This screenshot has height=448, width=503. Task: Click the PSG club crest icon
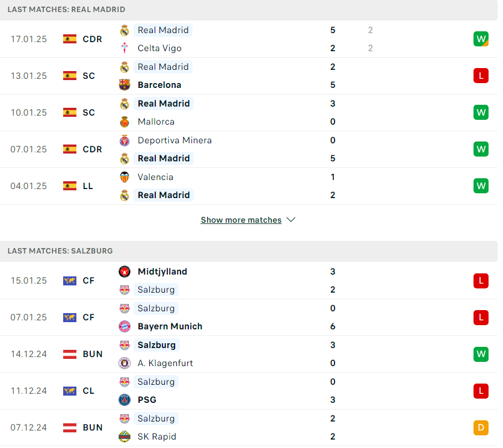pos(125,400)
